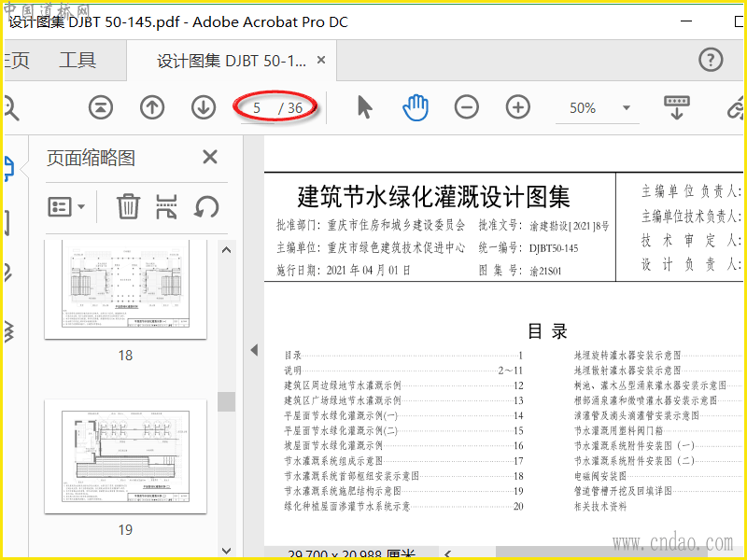Minimize the Acrobat window
The width and height of the screenshot is (747, 560).
686,21
